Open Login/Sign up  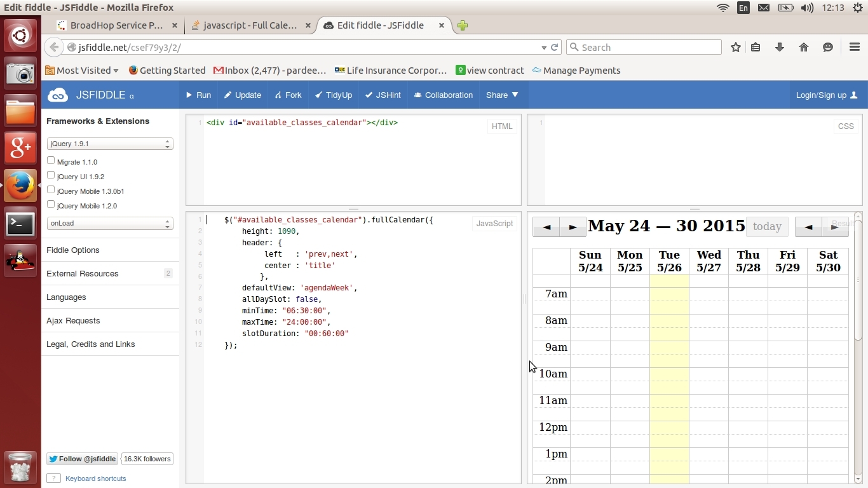pos(827,95)
